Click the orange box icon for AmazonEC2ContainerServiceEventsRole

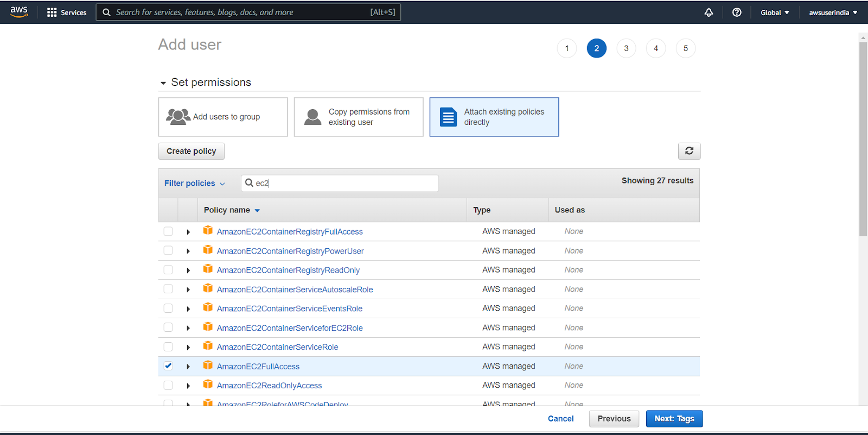click(208, 307)
